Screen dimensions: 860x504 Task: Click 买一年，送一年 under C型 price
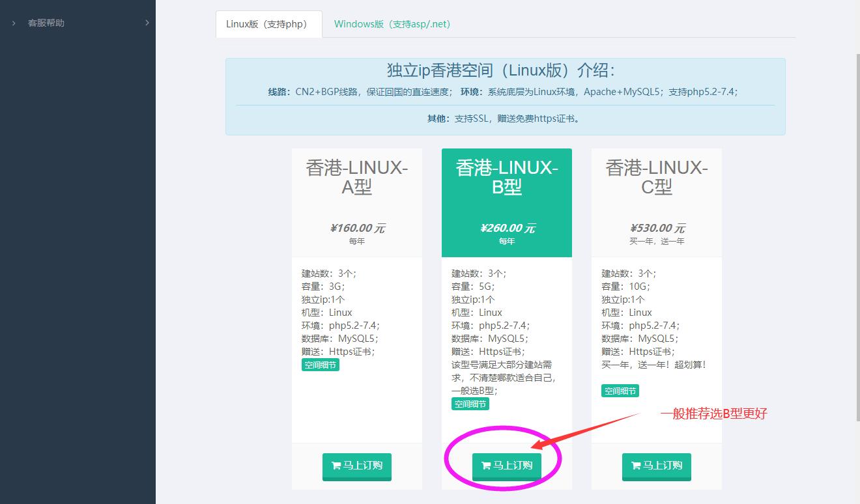(657, 241)
